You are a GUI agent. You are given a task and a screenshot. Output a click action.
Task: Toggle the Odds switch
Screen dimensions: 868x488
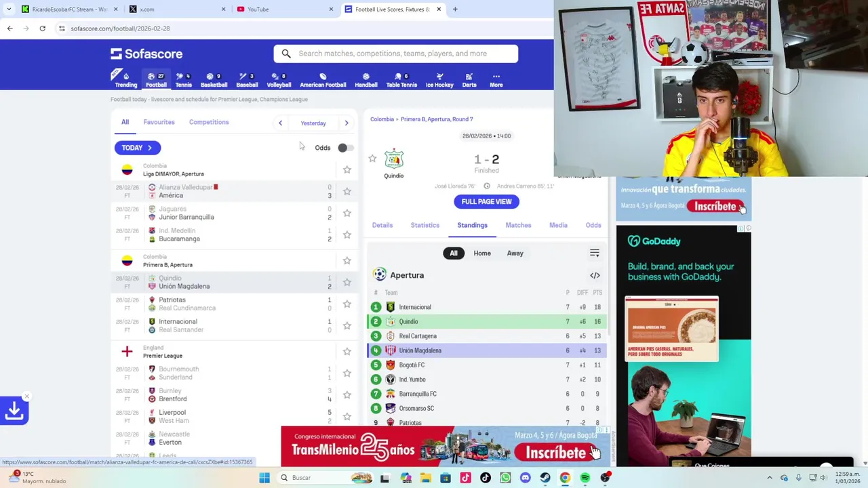coord(345,148)
